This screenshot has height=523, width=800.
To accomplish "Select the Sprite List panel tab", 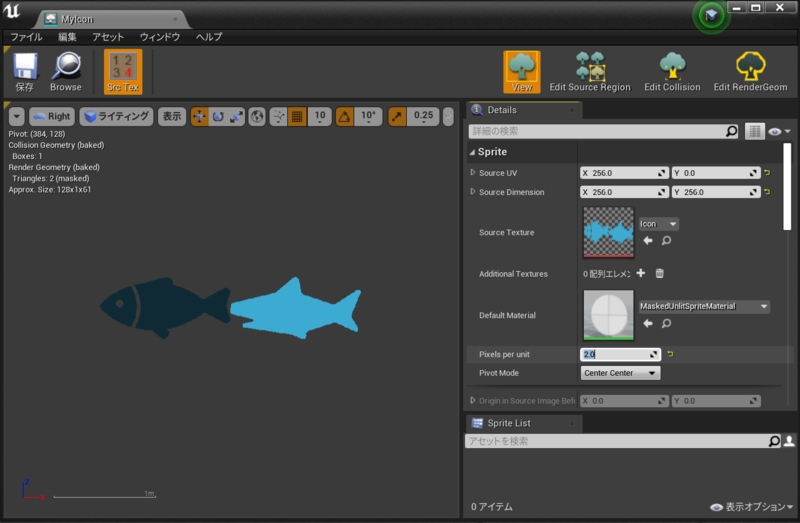I will [x=524, y=423].
